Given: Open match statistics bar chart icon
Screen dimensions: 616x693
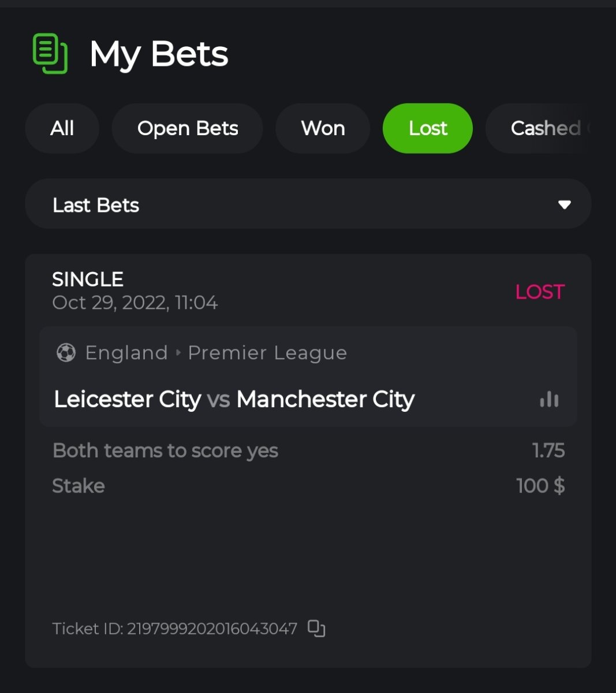Looking at the screenshot, I should (549, 400).
